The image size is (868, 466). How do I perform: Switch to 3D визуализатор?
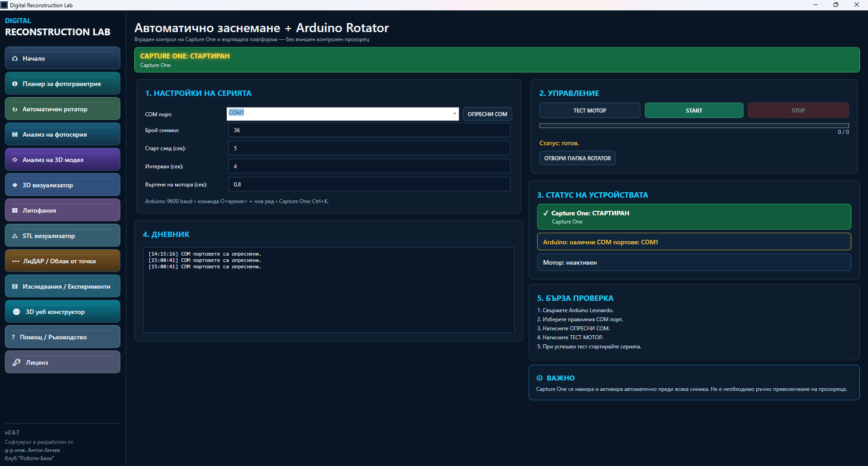pos(62,185)
